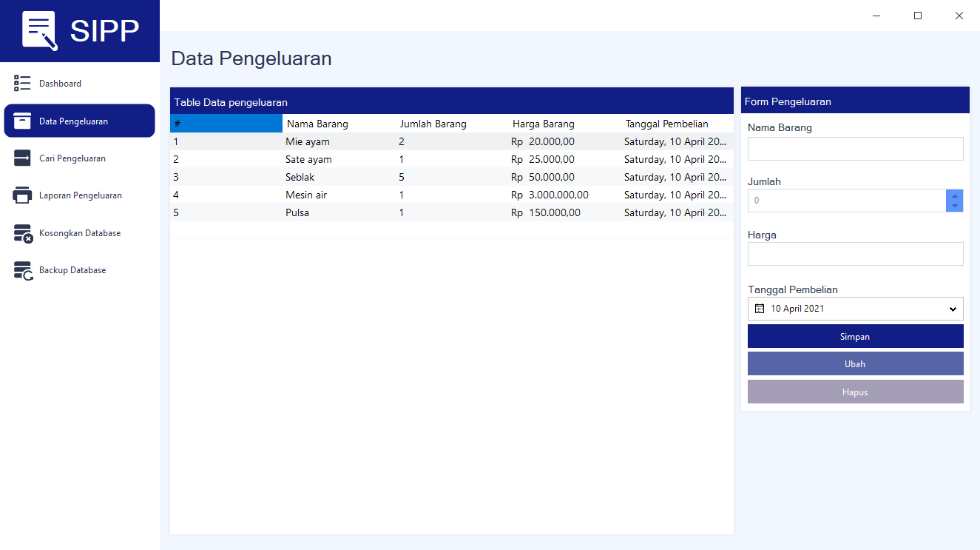Click the Simpan button
The height and width of the screenshot is (550, 980).
pyautogui.click(x=855, y=336)
